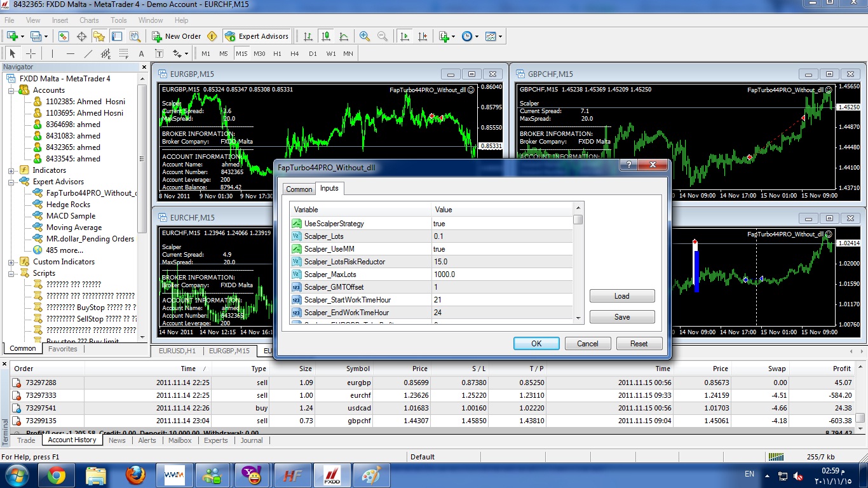Select the Horizontal Line drawing tool
The width and height of the screenshot is (868, 488).
70,53
